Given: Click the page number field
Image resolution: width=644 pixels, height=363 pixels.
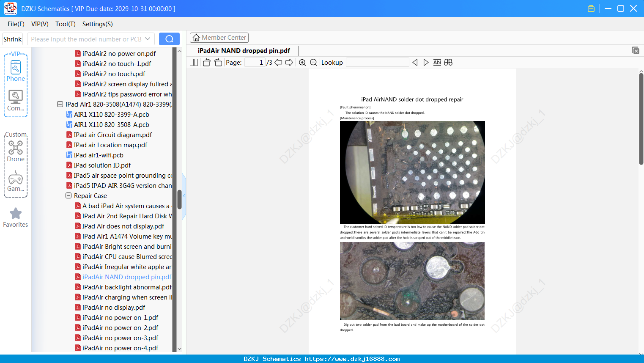Looking at the screenshot, I should pos(255,63).
